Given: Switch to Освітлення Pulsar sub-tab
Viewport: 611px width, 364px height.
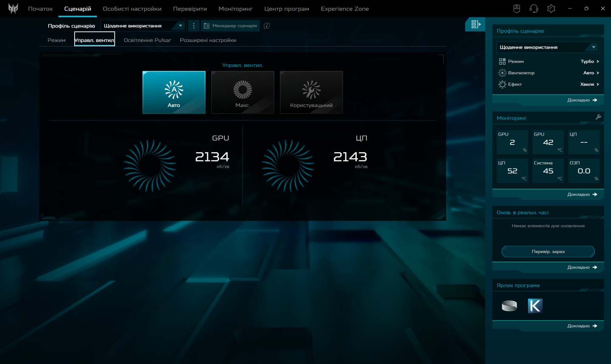Looking at the screenshot, I should click(x=147, y=40).
